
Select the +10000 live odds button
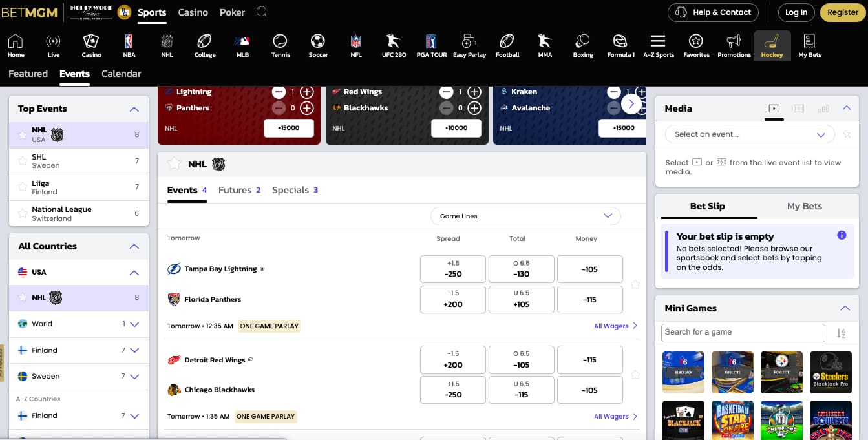point(456,128)
